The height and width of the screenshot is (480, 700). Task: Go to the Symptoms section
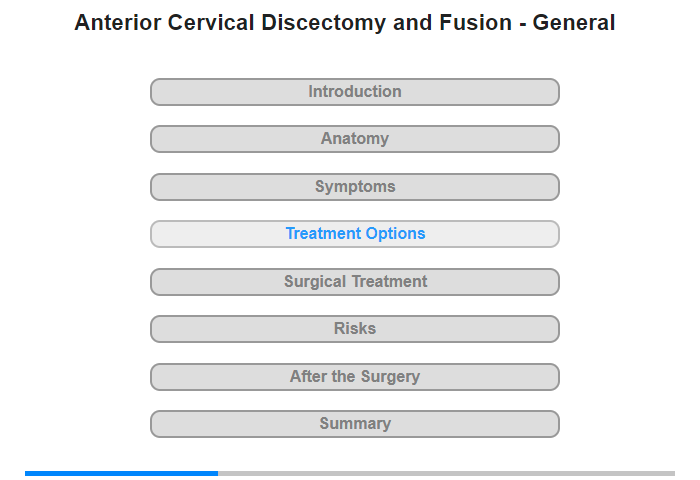(354, 187)
